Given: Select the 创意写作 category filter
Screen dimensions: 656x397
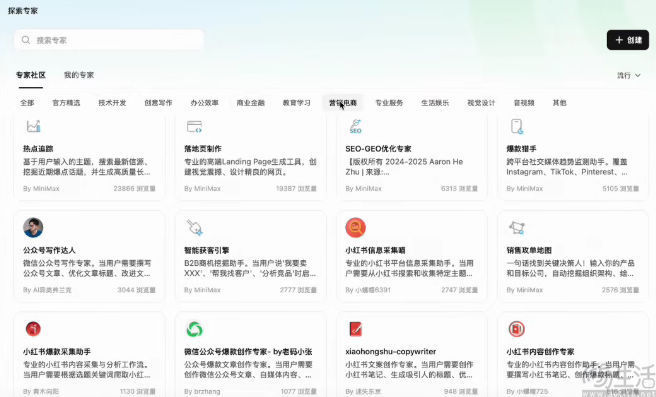Looking at the screenshot, I should coord(158,102).
